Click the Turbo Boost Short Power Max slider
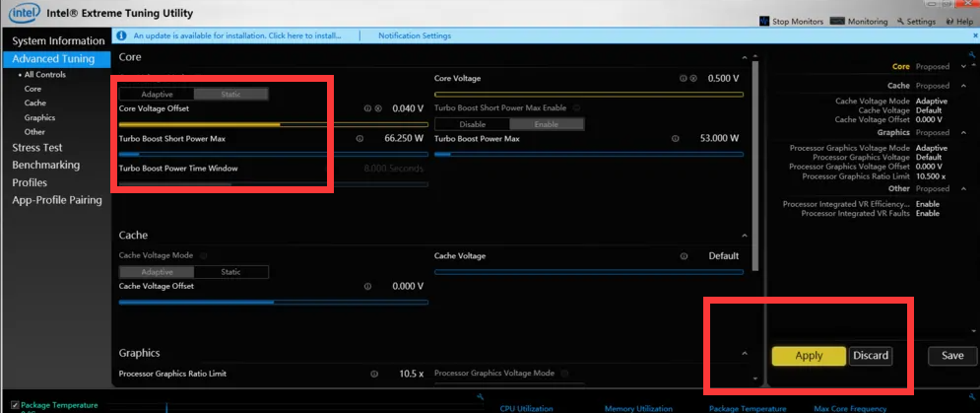 (x=273, y=154)
